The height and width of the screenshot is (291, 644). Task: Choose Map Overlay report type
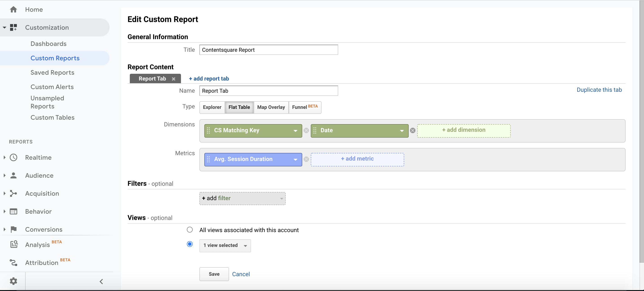(x=271, y=107)
